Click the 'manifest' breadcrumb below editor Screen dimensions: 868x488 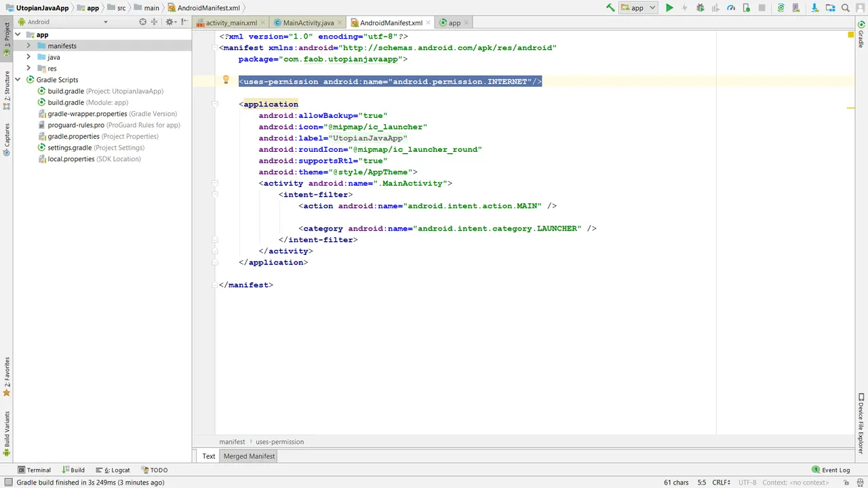pyautogui.click(x=232, y=442)
